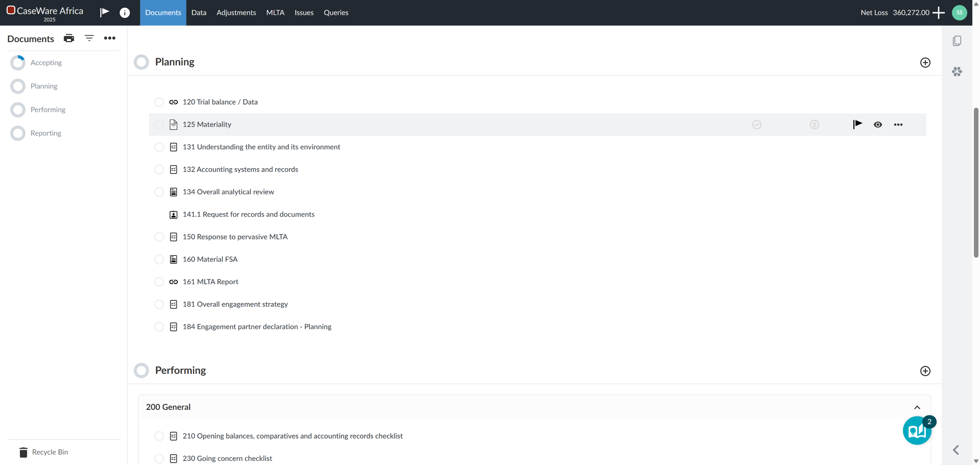Open the help guide book icon

click(917, 431)
